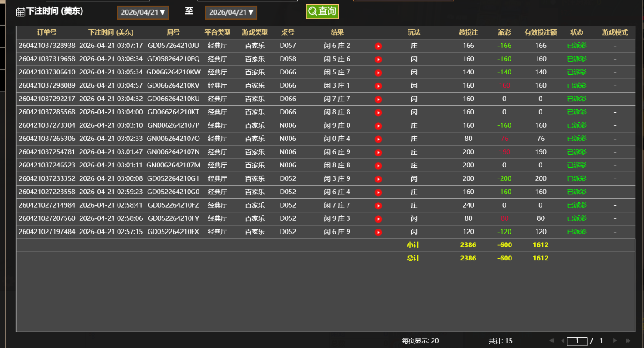Click the 每页显示: 20 text

click(x=420, y=341)
